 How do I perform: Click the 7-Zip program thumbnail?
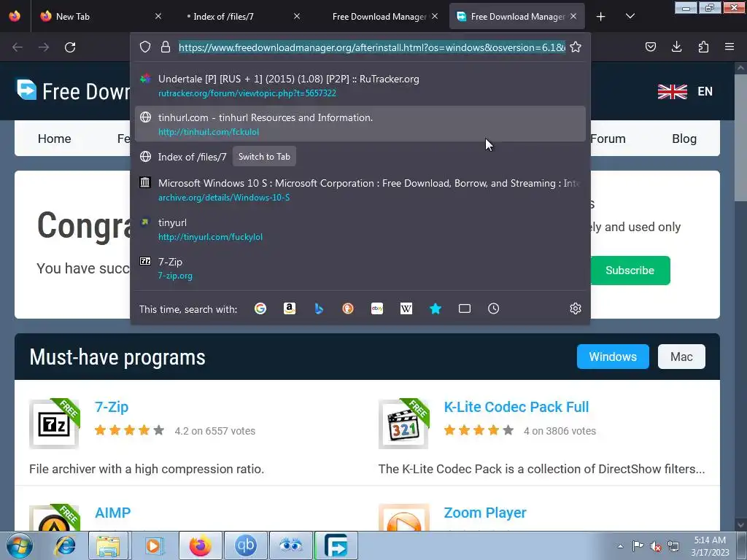pyautogui.click(x=54, y=424)
